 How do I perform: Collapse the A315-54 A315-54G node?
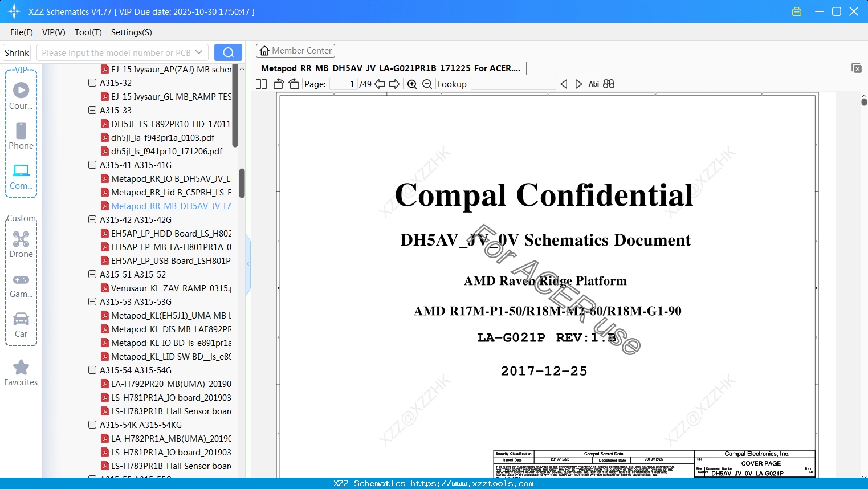coord(92,370)
